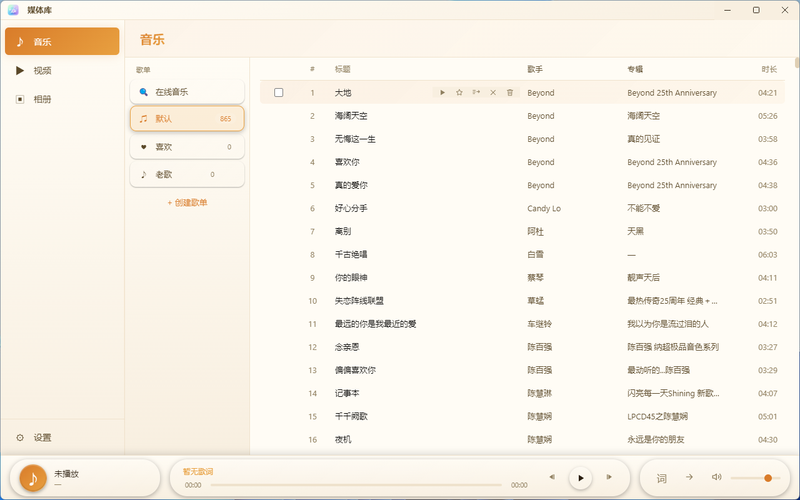This screenshot has width=800, height=500.
Task: Delete 大地 with the trash icon
Action: coord(510,92)
